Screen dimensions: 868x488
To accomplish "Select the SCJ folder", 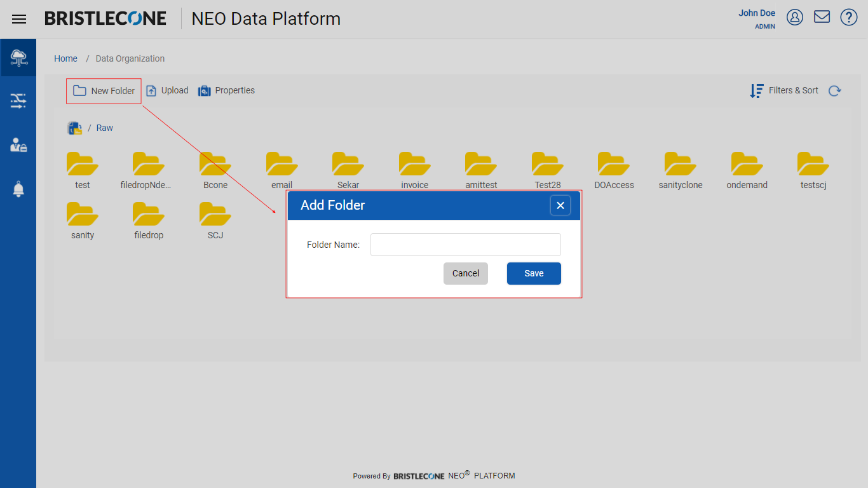I will [215, 221].
